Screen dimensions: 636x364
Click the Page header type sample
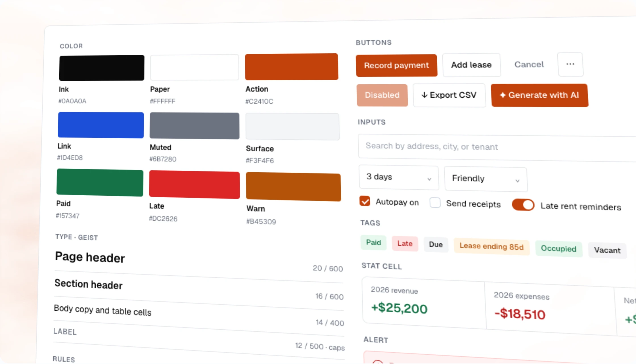(90, 257)
